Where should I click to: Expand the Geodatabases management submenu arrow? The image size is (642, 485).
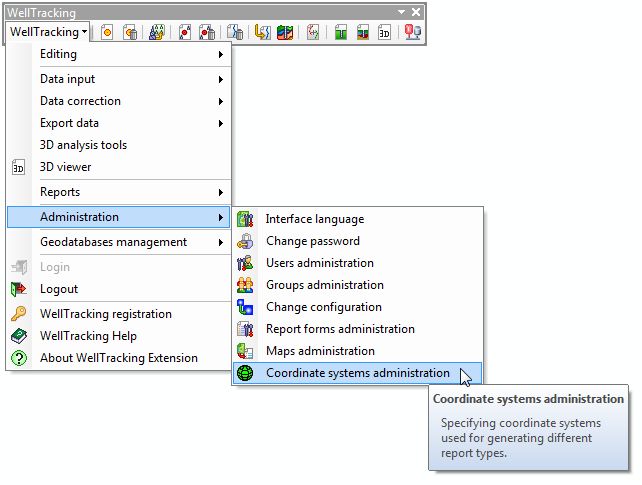tap(221, 242)
